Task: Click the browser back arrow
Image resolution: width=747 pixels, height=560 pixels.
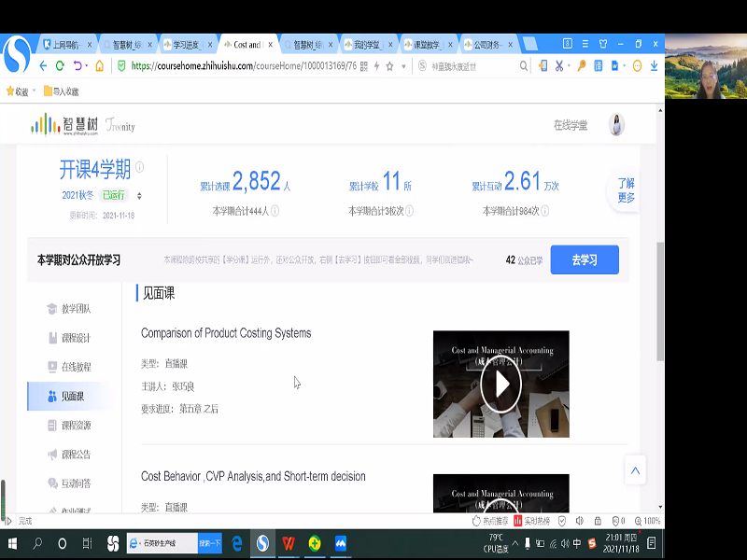Action: point(43,66)
